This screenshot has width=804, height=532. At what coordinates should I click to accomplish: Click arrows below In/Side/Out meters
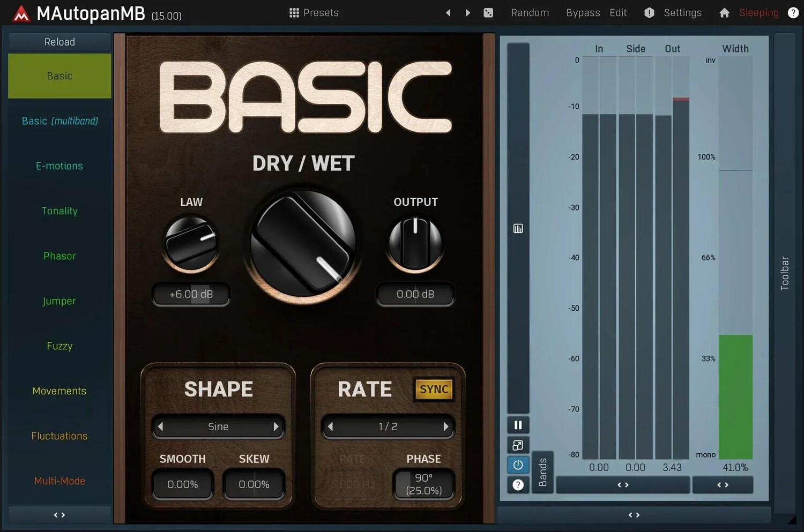coord(623,485)
